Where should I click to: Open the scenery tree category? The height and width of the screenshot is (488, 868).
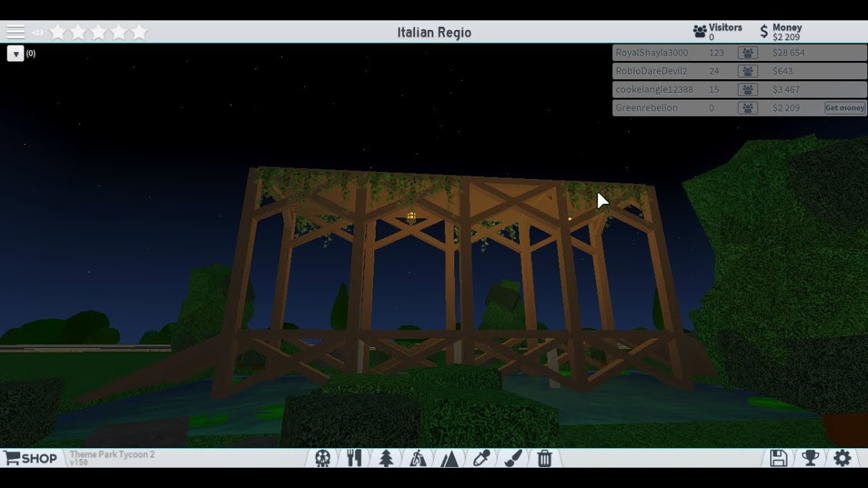click(x=386, y=458)
